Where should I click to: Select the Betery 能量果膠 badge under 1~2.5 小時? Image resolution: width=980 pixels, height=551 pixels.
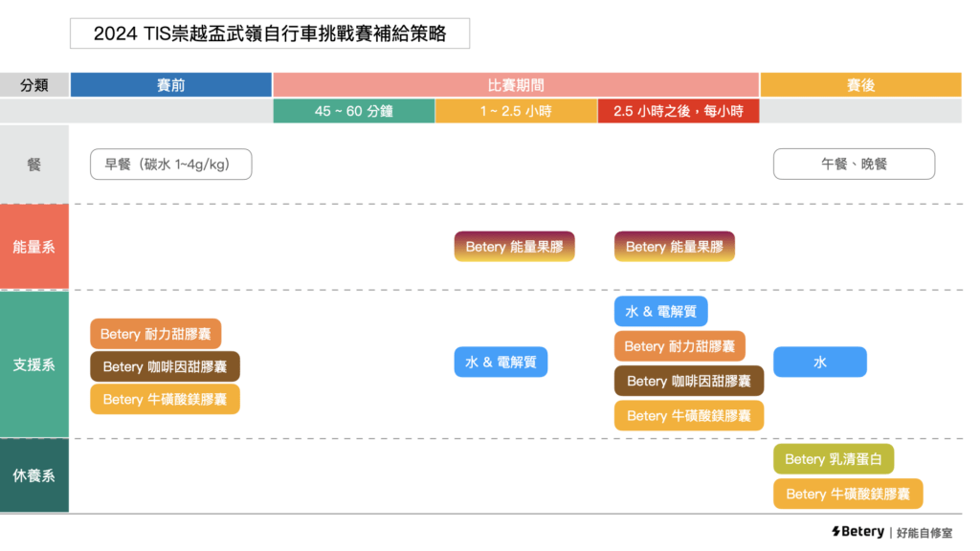(514, 246)
